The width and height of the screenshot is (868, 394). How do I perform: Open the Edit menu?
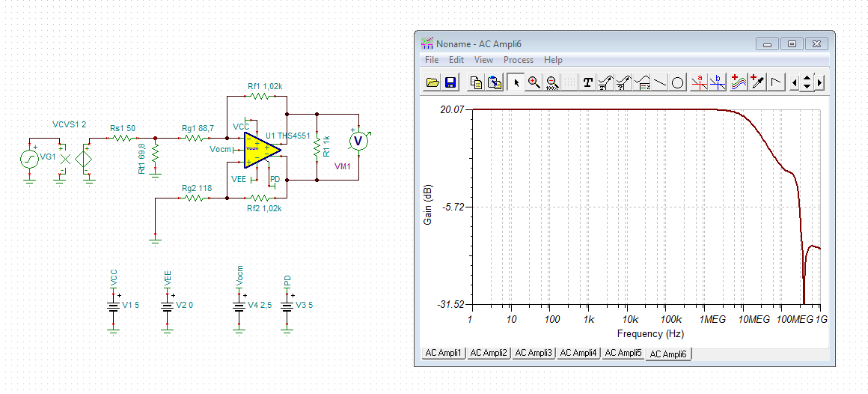click(456, 60)
